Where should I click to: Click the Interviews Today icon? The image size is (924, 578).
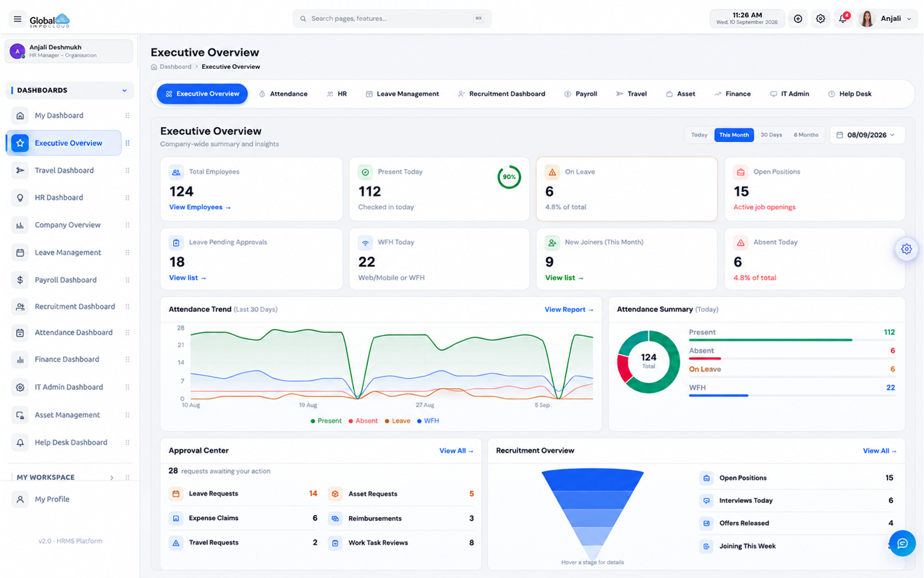point(706,501)
